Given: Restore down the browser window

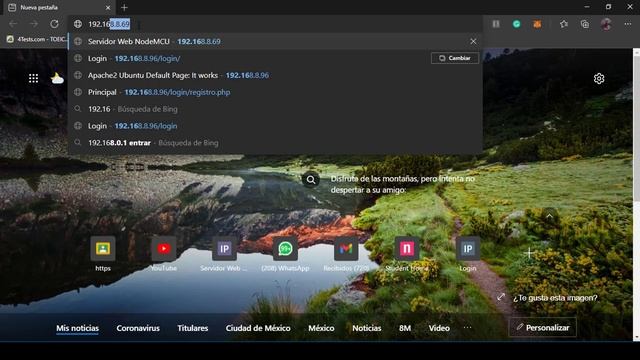Looking at the screenshot, I should 609,7.
